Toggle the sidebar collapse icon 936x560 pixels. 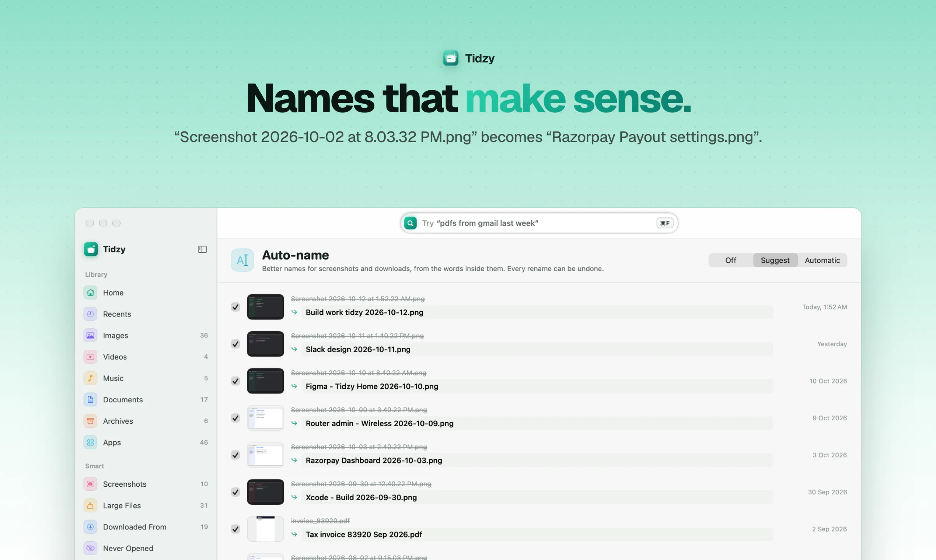tap(202, 249)
